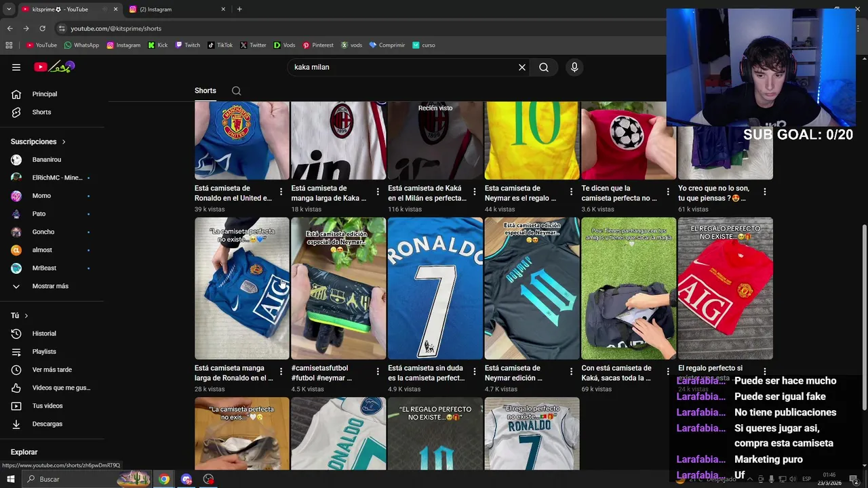
Task: Open the Windows Start menu
Action: coord(10,479)
